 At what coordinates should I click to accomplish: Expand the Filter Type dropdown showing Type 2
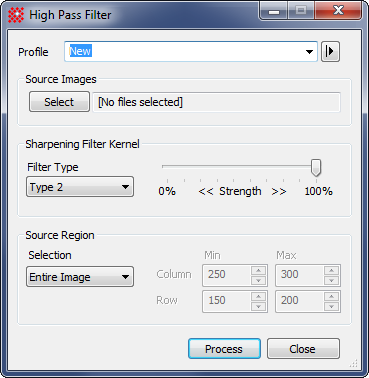(x=80, y=187)
